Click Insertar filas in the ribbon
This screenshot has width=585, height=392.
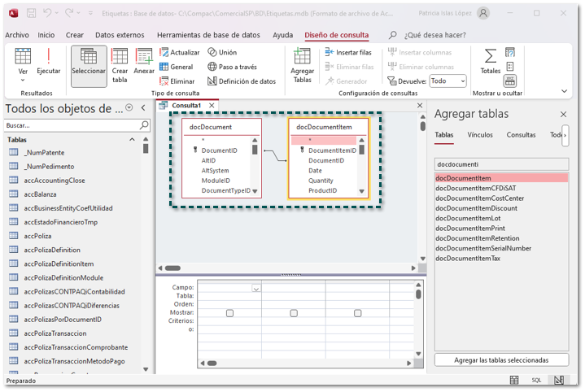tap(349, 53)
